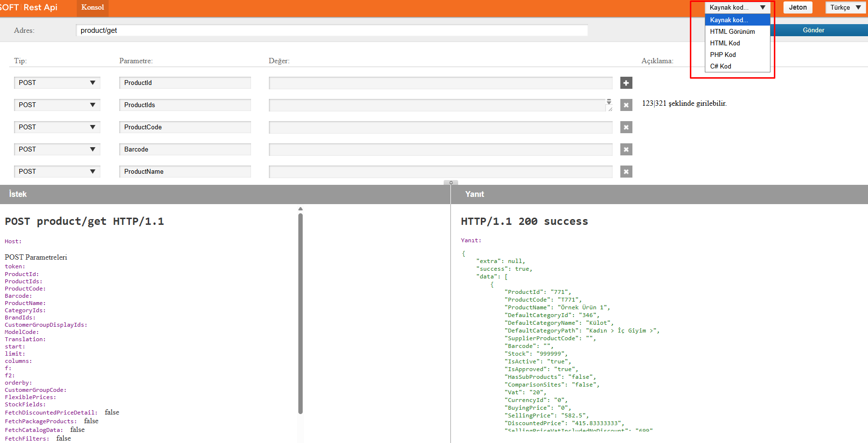Click the Değer field for the Barcode parameter

coord(440,149)
